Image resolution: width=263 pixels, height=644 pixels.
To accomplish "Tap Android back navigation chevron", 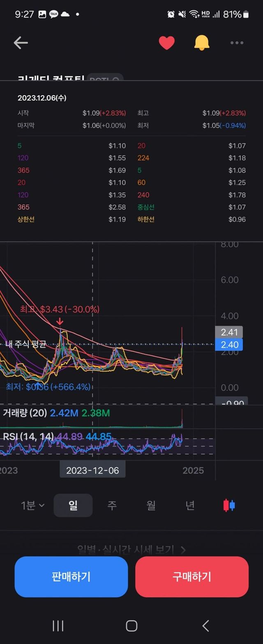I will [x=205, y=626].
